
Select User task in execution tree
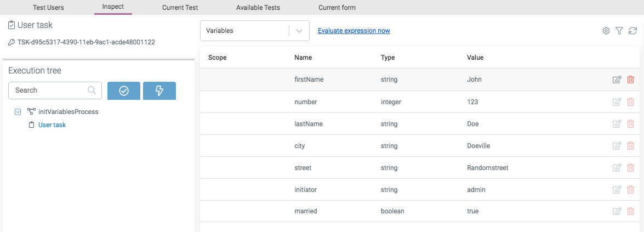(52, 125)
